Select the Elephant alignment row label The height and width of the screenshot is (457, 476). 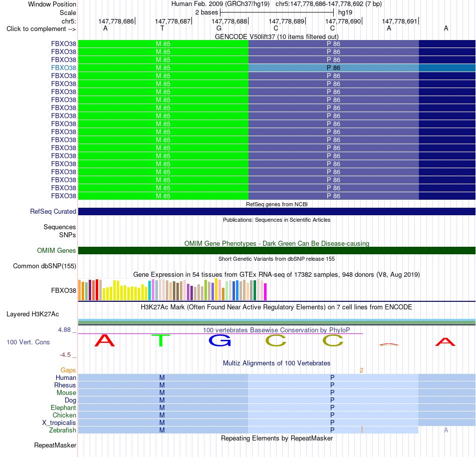(x=63, y=407)
